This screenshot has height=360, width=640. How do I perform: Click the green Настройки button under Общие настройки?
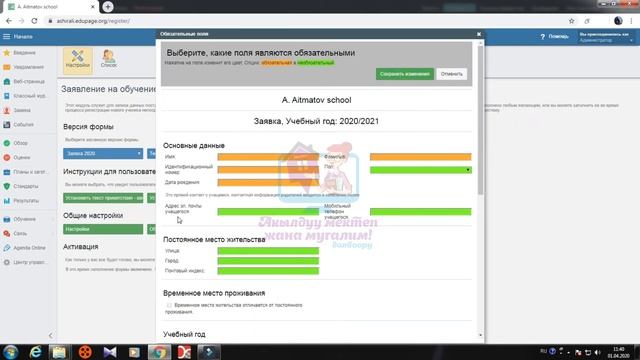point(103,229)
